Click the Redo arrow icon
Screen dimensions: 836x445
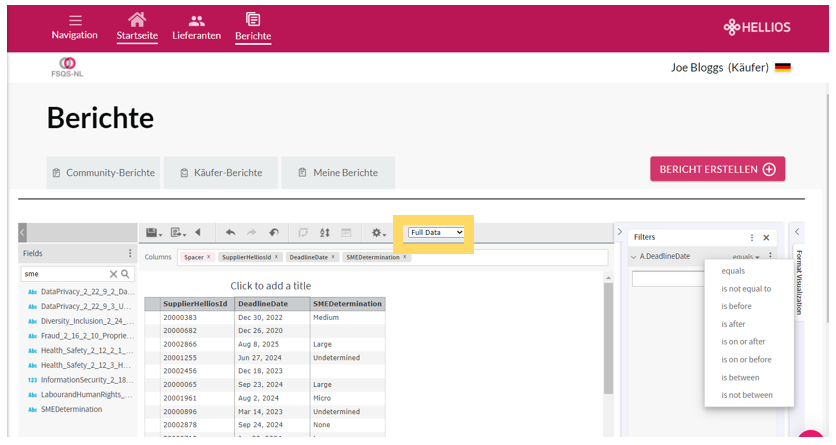251,232
